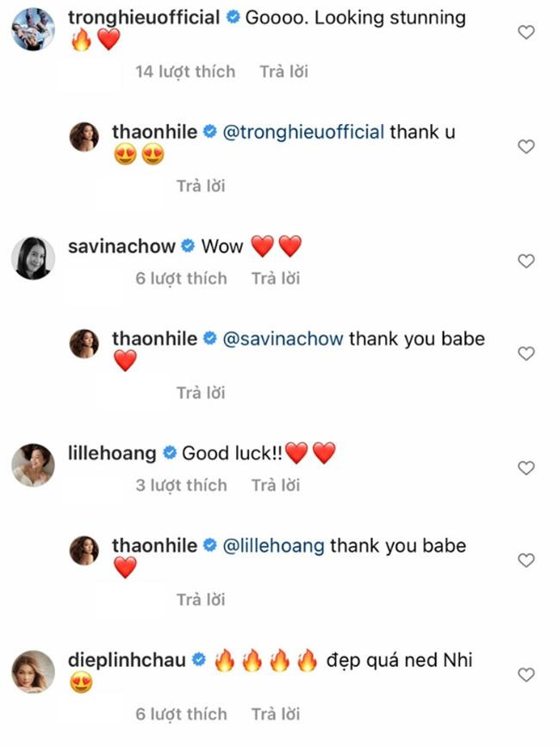Image resolution: width=560 pixels, height=747 pixels.
Task: Open the dieplinhchau username link
Action: tap(126, 661)
